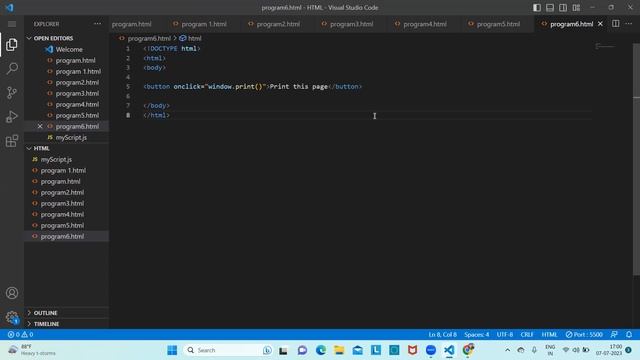Open program 1.html in HTML folder
Image resolution: width=640 pixels, height=360 pixels.
coord(66,170)
